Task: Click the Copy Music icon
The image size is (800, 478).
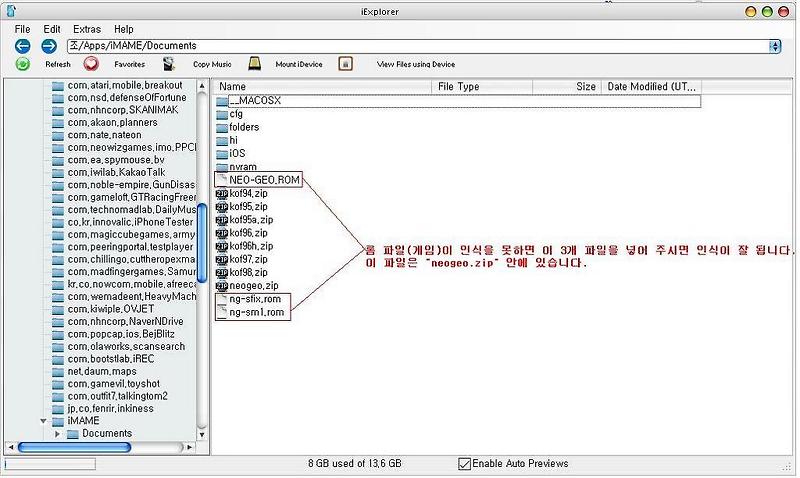Action: point(169,64)
